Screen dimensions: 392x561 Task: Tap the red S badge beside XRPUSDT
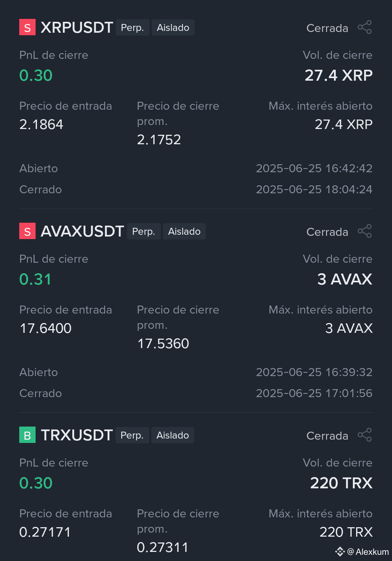pyautogui.click(x=27, y=27)
